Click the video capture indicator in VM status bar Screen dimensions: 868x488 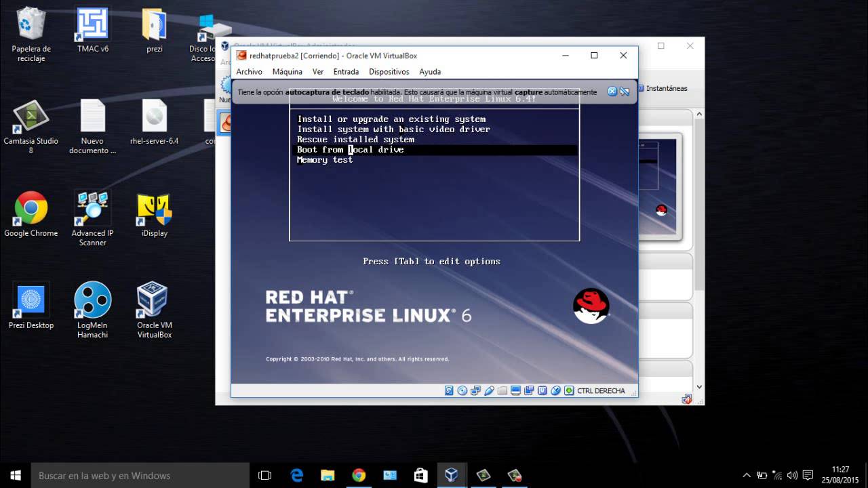point(529,390)
